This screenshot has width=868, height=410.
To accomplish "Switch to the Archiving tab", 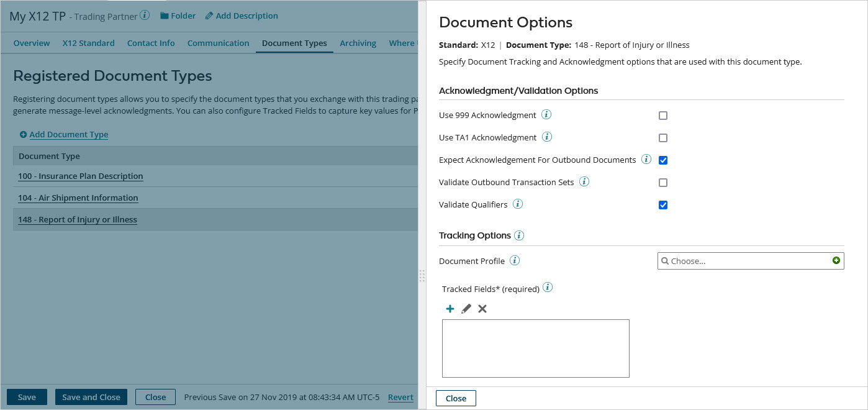I will [x=358, y=43].
